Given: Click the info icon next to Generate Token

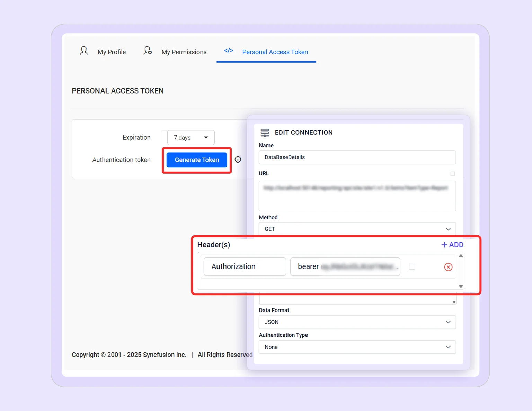Looking at the screenshot, I should pos(238,159).
